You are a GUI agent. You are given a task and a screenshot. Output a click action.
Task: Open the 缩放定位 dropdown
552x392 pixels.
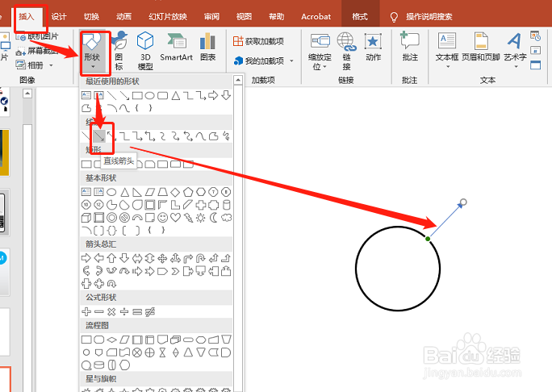click(x=320, y=52)
